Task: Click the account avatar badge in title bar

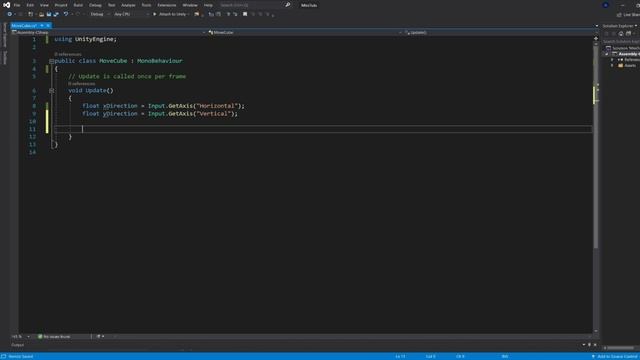Action: (x=606, y=5)
